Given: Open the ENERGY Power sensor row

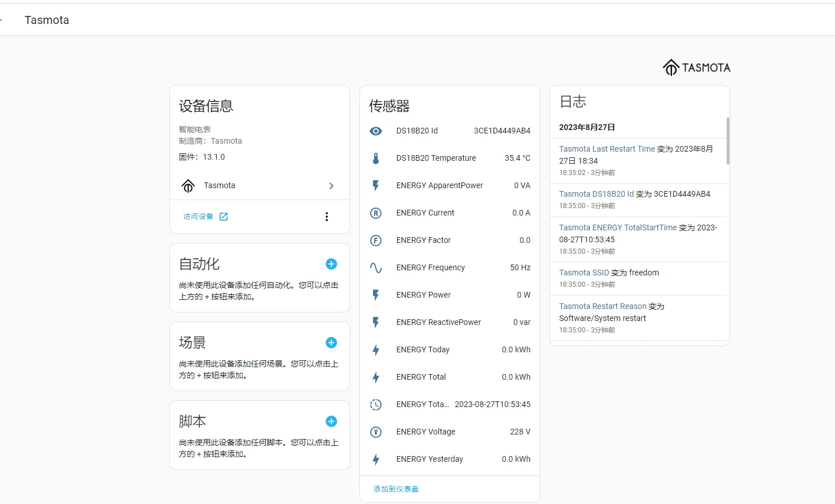Looking at the screenshot, I should pos(449,295).
